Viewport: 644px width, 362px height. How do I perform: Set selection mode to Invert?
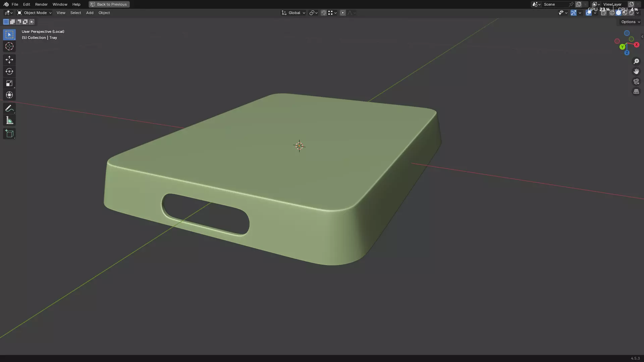click(25, 22)
